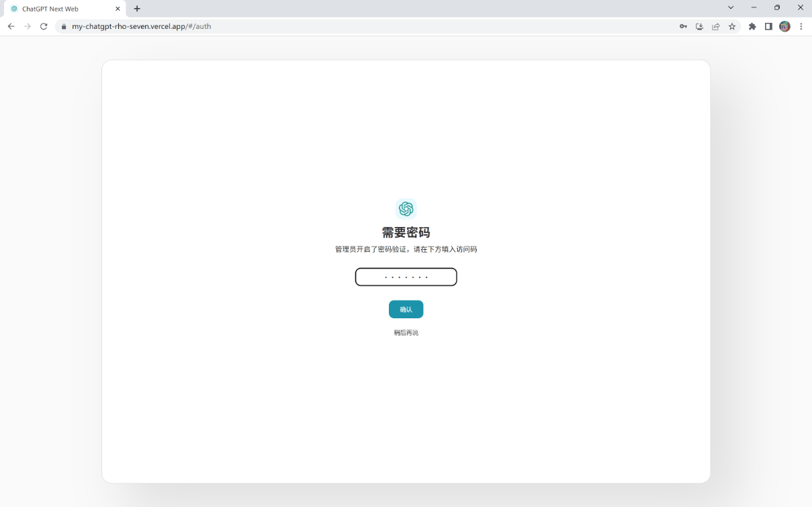Click the 稍后再说 later link
Screen dimensions: 812x507
pyautogui.click(x=406, y=333)
